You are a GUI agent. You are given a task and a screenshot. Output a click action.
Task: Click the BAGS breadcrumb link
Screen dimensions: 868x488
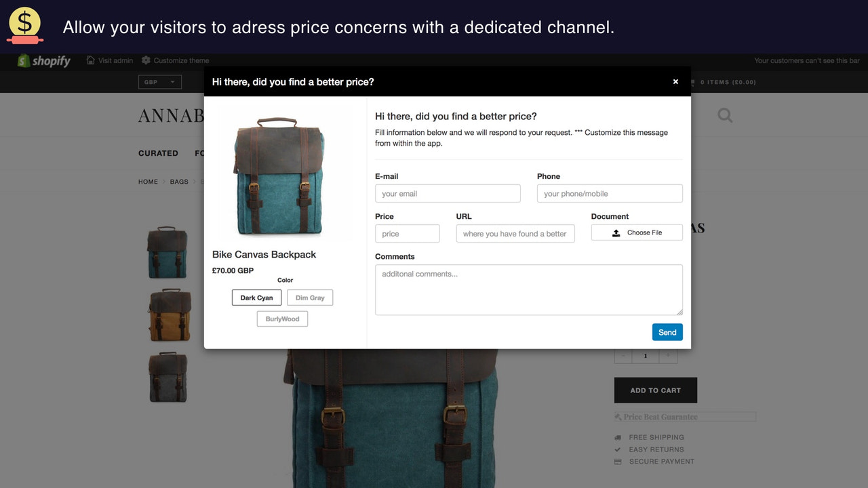[179, 182]
